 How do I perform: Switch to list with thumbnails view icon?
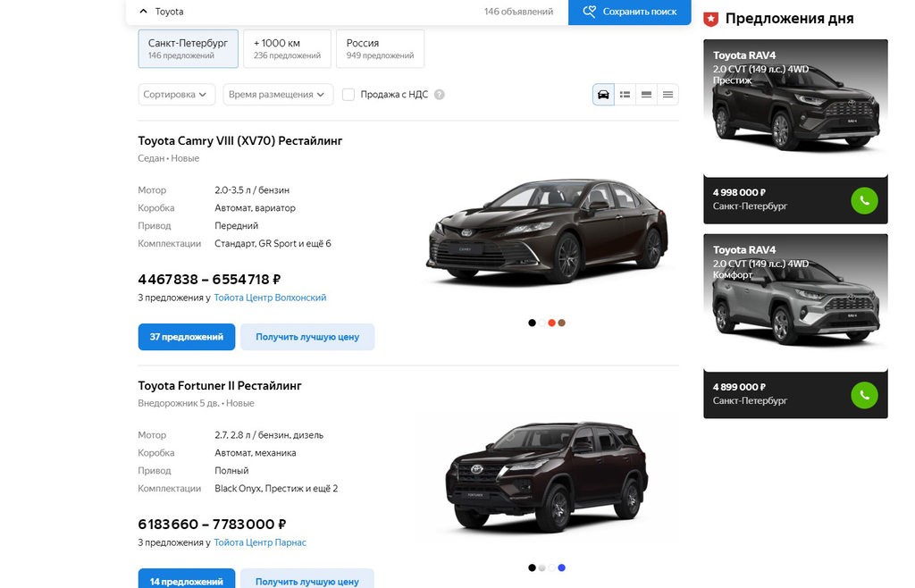pos(625,95)
